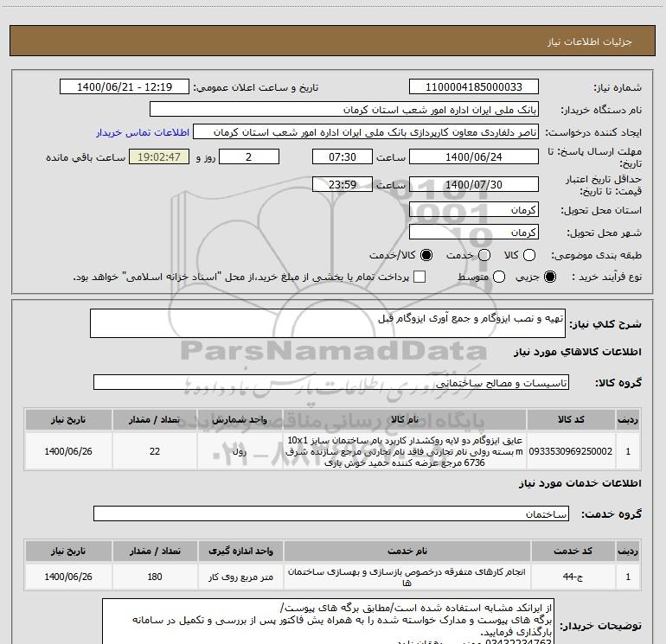
Task: Click service code ج-44
Action: [x=573, y=577]
